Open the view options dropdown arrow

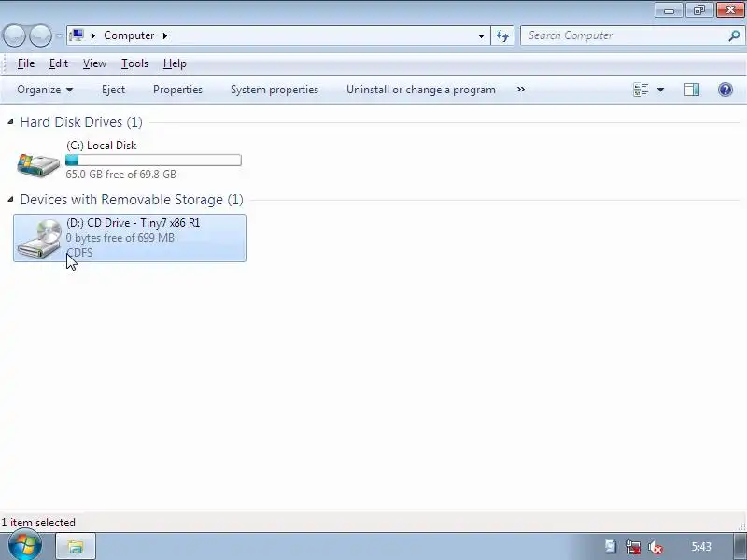[x=660, y=90]
